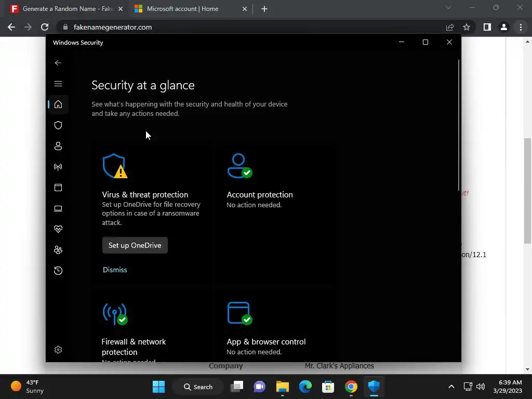Switch to Chrome from taskbar
Screen dimensions: 532x399
351,387
